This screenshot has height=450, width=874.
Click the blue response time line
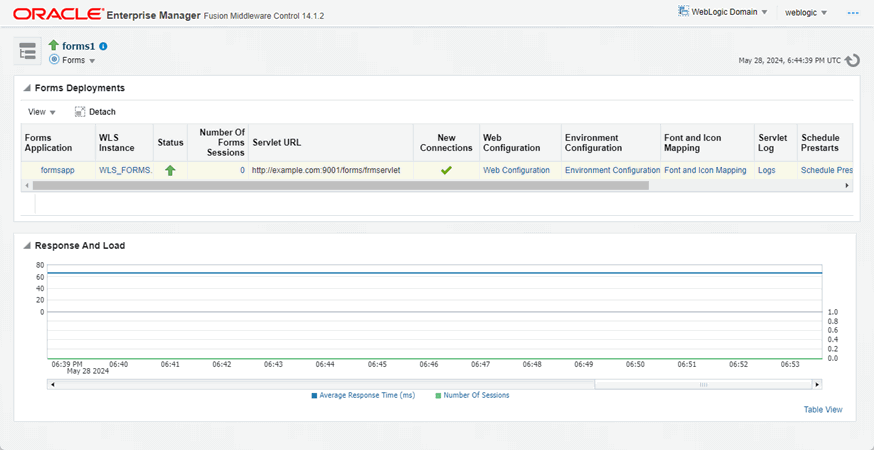click(x=435, y=273)
